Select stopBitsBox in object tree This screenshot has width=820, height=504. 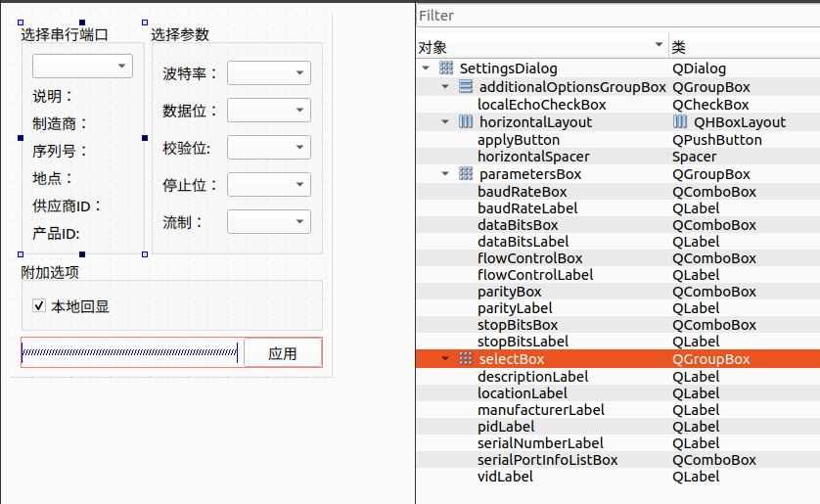(518, 325)
